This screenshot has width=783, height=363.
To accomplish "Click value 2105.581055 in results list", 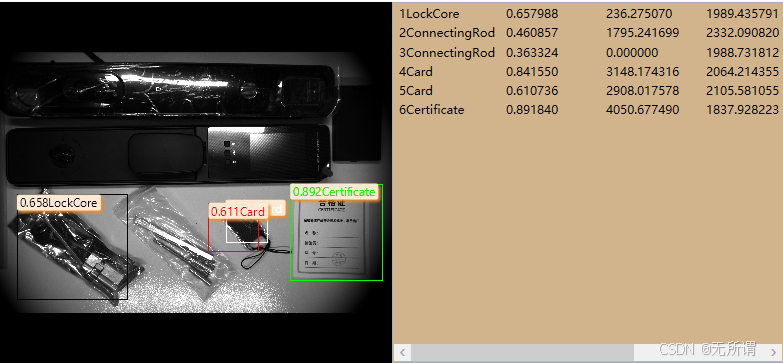I will pyautogui.click(x=742, y=90).
